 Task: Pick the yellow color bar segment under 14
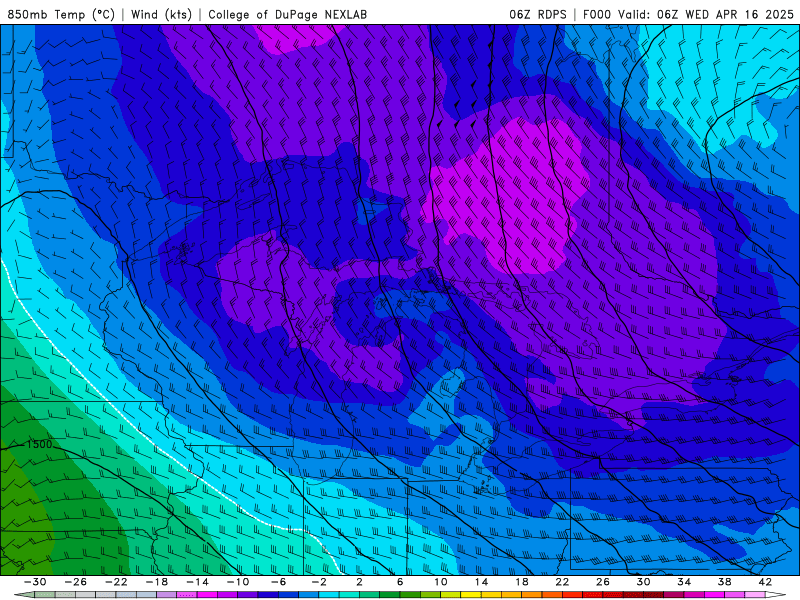click(x=471, y=595)
